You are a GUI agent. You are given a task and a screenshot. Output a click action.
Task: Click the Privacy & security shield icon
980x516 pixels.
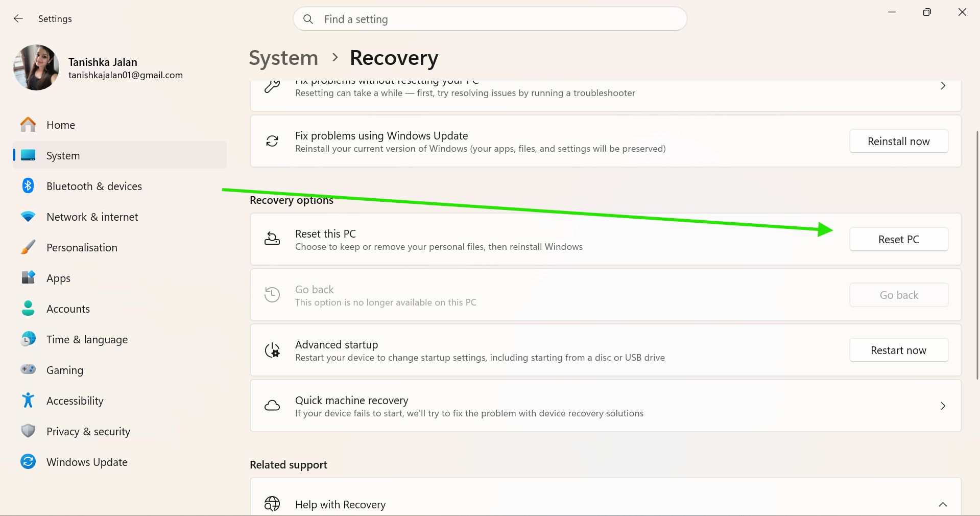coord(28,431)
